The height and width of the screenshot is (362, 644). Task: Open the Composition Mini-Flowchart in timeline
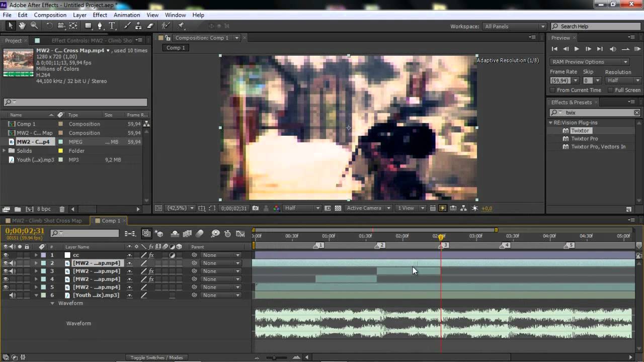pyautogui.click(x=130, y=233)
